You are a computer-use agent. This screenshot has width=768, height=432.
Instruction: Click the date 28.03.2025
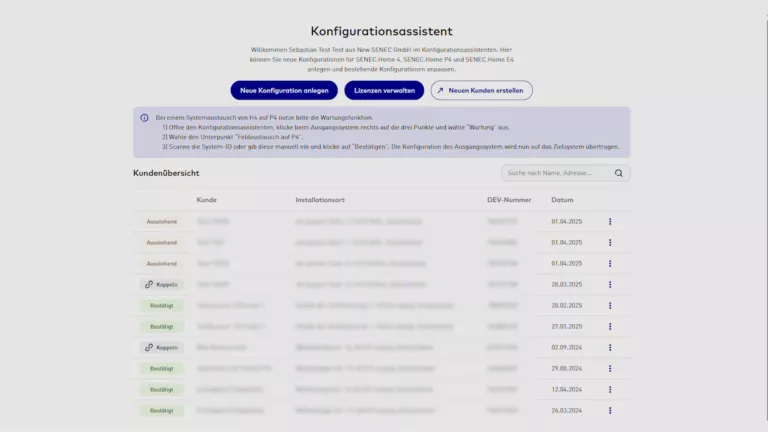[567, 285]
